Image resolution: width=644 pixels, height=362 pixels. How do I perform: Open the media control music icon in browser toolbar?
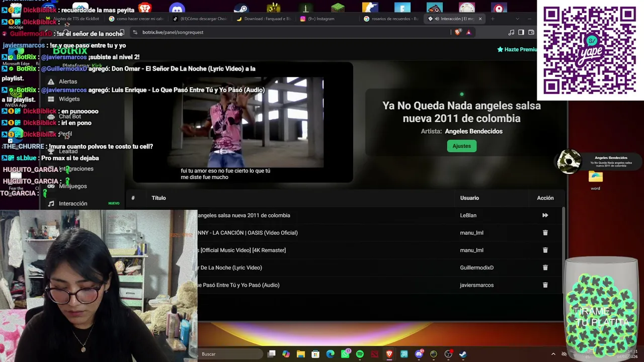pos(511,32)
